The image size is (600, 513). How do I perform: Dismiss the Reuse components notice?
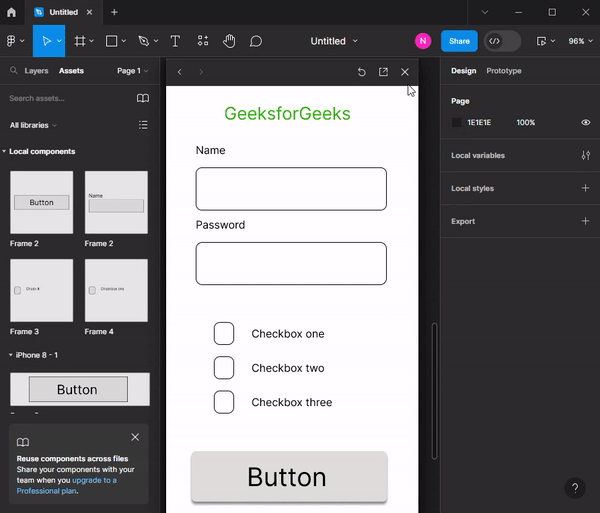(x=135, y=437)
